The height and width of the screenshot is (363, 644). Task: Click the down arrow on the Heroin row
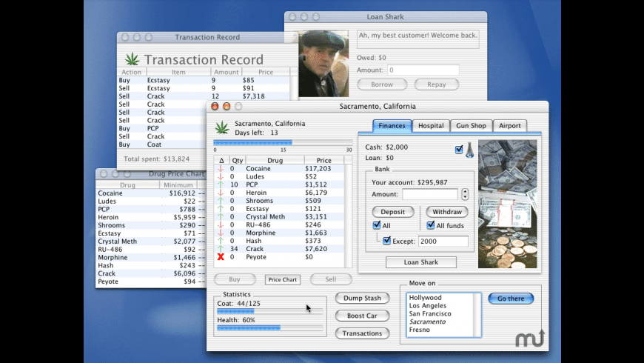tap(221, 193)
